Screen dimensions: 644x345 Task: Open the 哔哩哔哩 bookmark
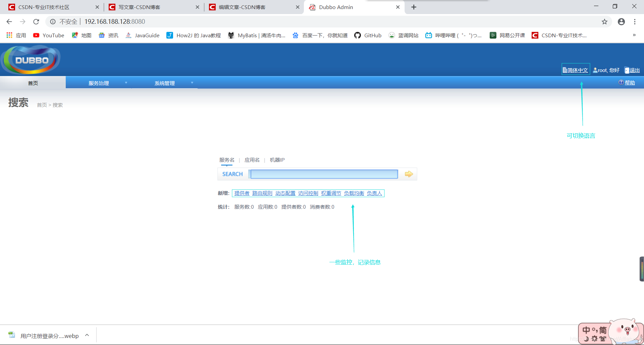453,35
